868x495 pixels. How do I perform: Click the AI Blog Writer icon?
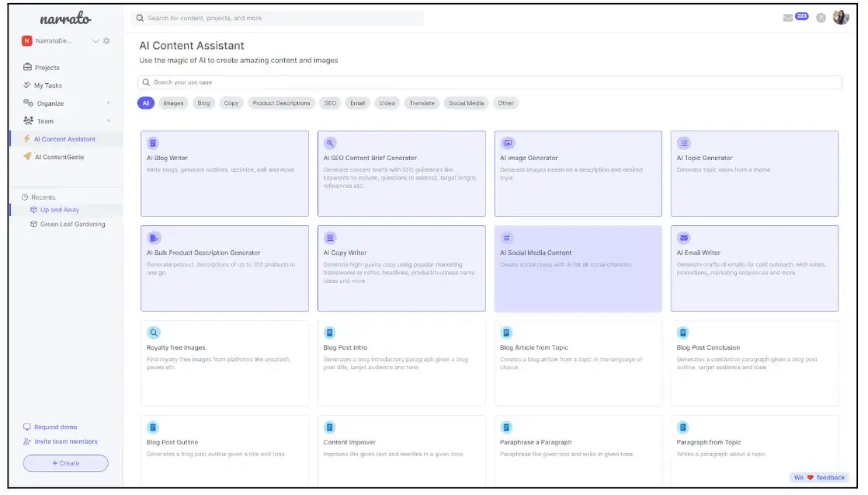[x=154, y=143]
